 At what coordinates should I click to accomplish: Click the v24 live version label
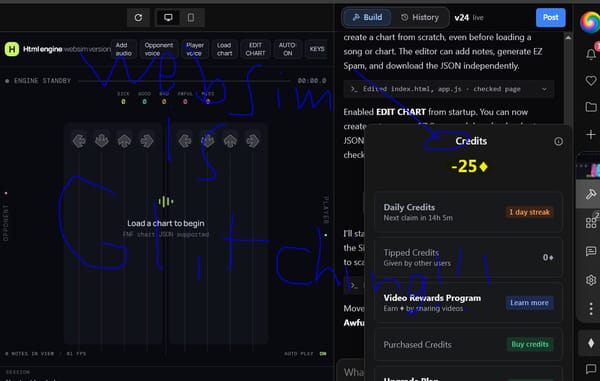click(x=469, y=18)
